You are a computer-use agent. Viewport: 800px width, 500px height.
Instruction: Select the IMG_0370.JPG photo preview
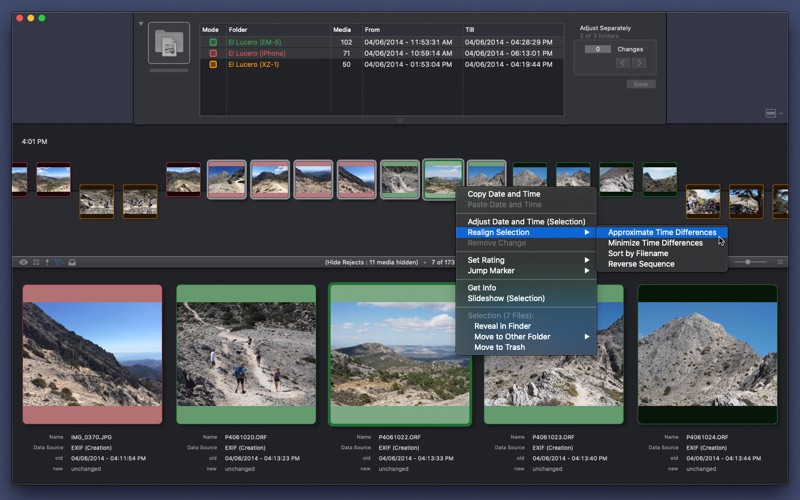92,355
